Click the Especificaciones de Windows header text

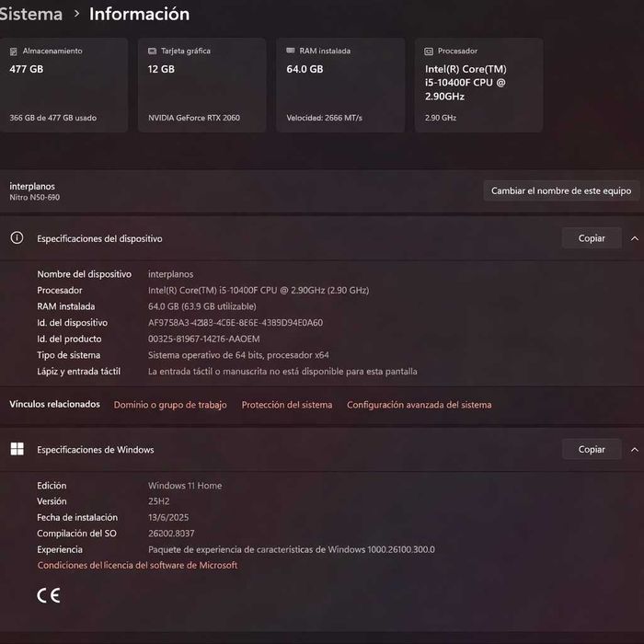click(x=96, y=450)
